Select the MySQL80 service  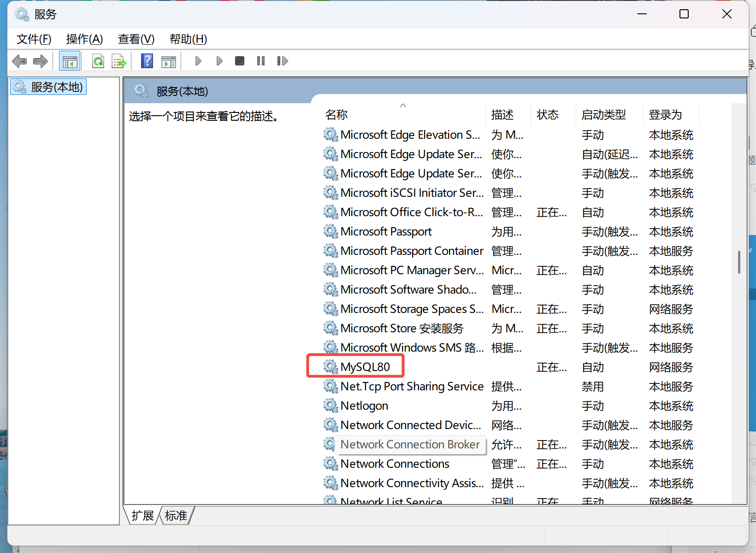tap(365, 367)
